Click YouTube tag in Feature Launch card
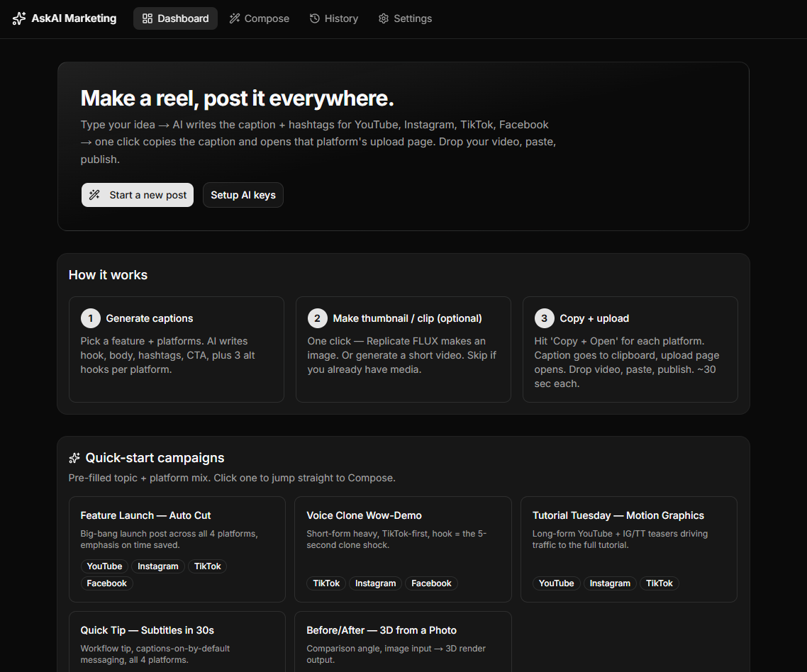This screenshot has width=807, height=672. 104,566
